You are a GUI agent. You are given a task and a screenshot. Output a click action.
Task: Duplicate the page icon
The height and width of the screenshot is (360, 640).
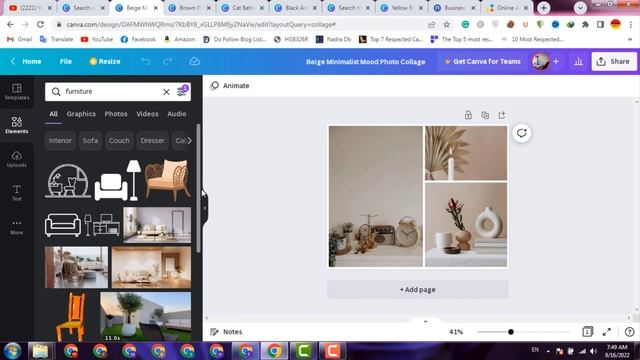485,115
